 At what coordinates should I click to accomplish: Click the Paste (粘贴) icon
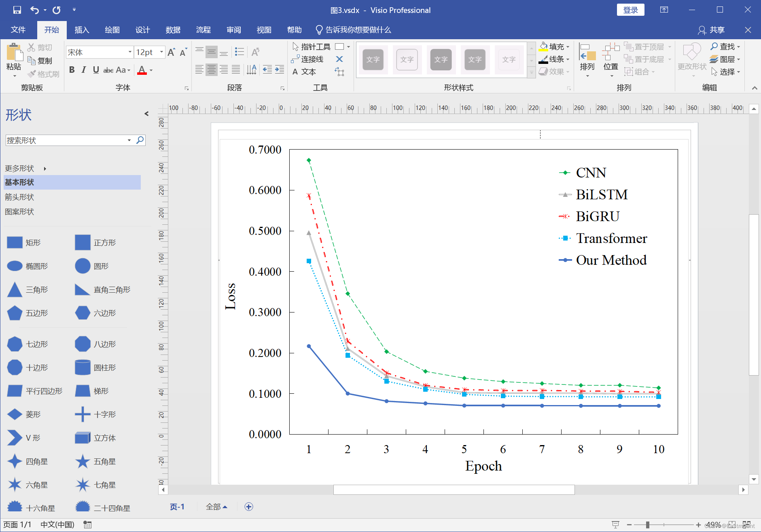click(14, 53)
